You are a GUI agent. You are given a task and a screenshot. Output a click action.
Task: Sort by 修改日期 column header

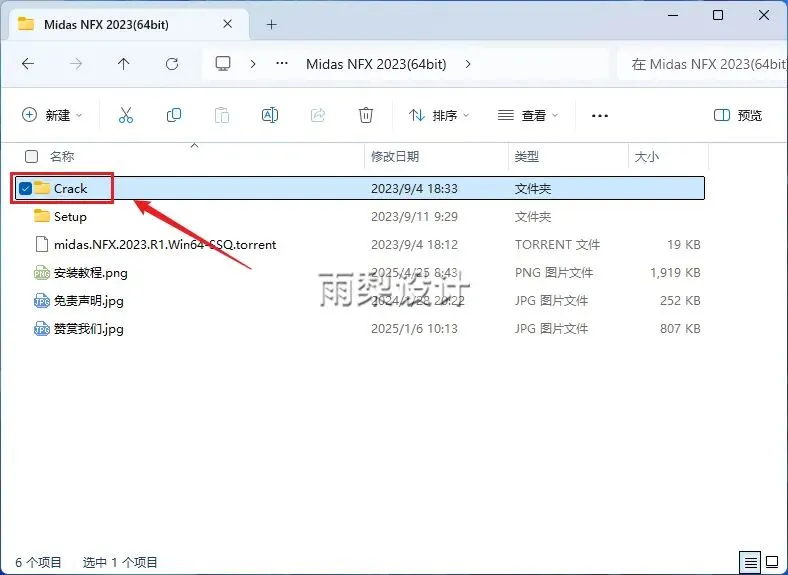395,156
